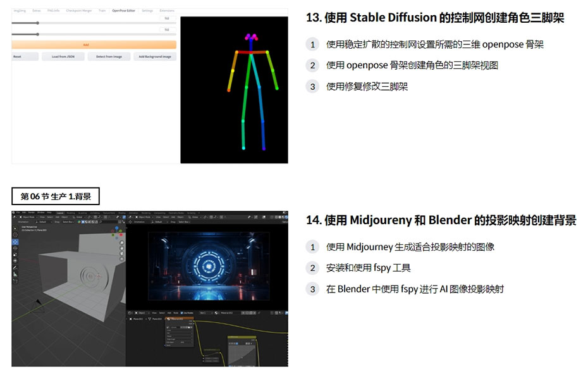588x376 pixels.
Task: Click the heading "13. 使用 Stable Diffusion 的控制网创建角色三脚架"
Action: point(435,18)
